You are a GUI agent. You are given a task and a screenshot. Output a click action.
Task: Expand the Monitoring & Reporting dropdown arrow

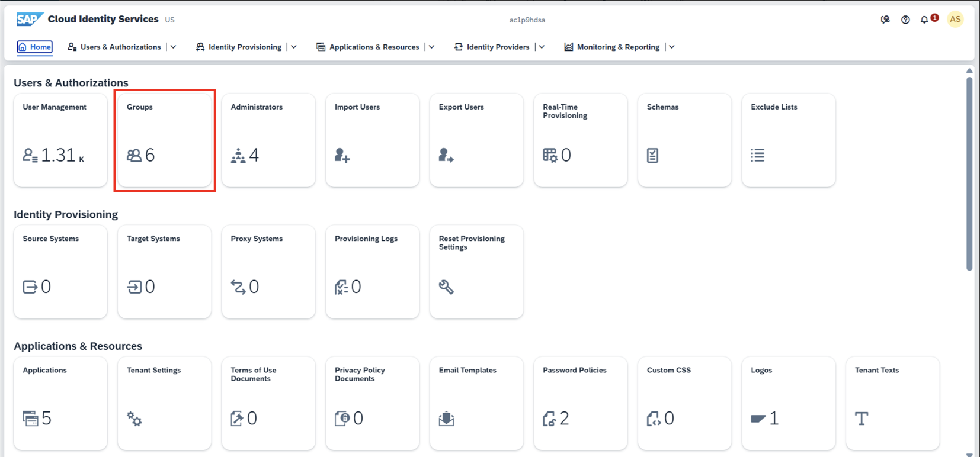[x=672, y=47]
